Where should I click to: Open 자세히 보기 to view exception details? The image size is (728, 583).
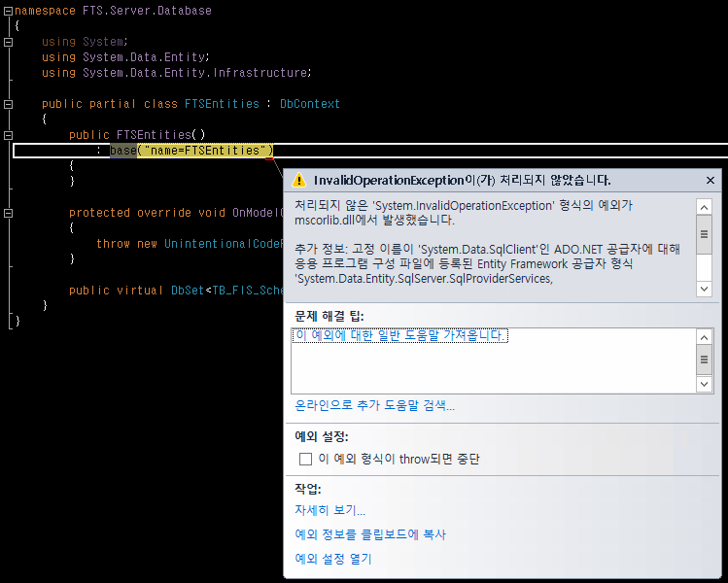click(330, 510)
